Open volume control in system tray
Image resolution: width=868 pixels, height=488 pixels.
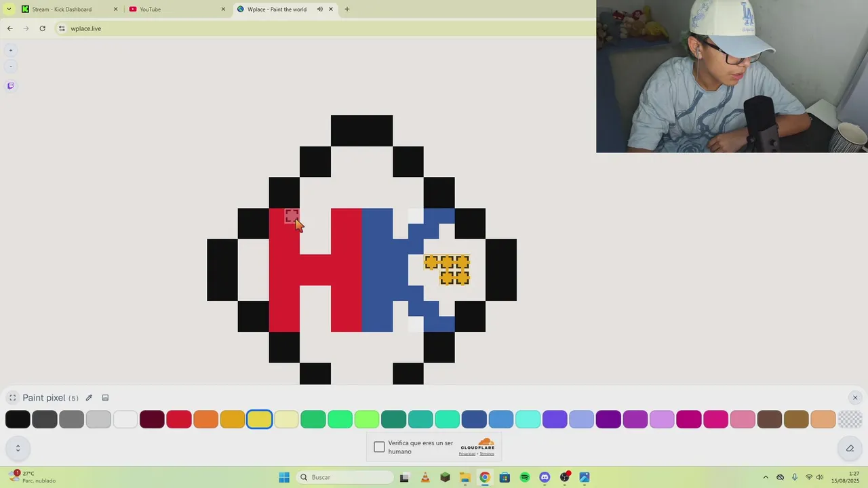click(x=820, y=477)
